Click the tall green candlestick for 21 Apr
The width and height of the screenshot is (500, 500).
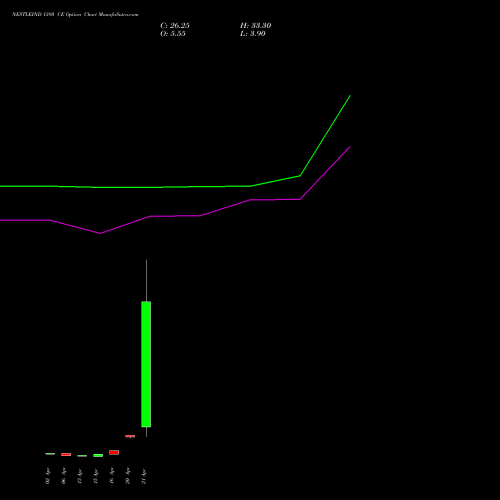tap(146, 364)
